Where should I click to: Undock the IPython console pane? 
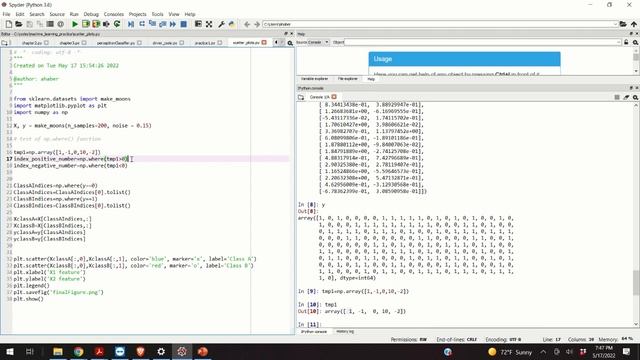631,88
